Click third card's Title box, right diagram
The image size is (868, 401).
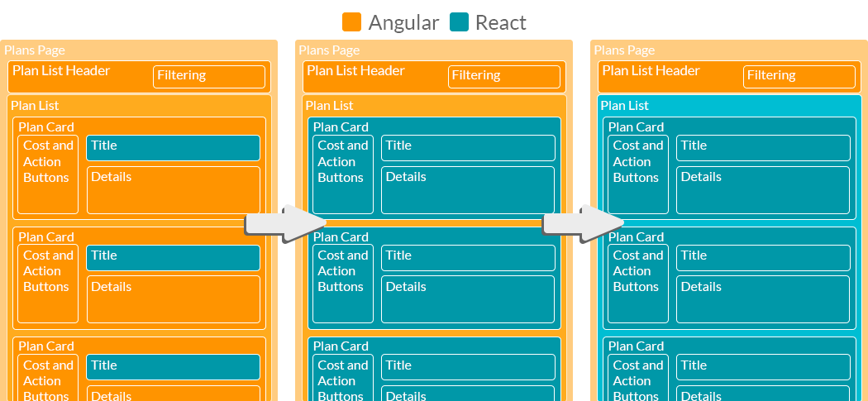coord(763,367)
